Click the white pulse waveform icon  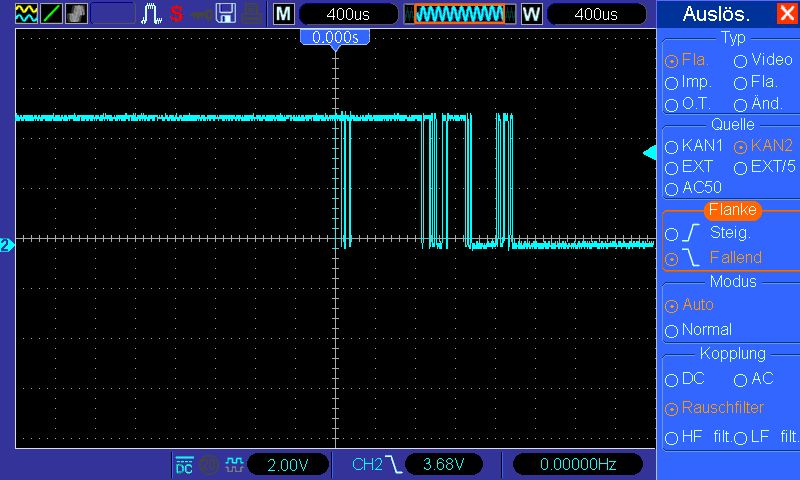pyautogui.click(x=151, y=14)
